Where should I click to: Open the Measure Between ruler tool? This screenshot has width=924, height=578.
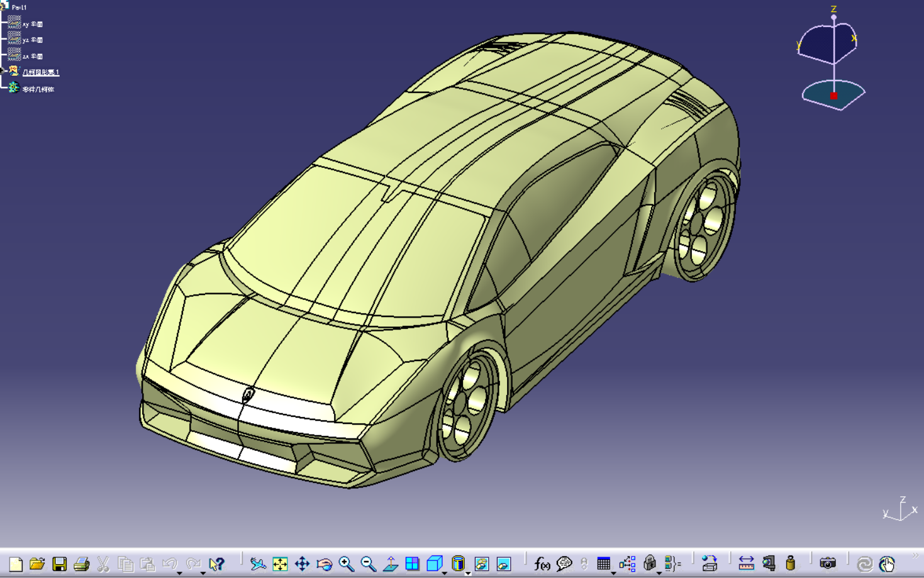point(746,564)
